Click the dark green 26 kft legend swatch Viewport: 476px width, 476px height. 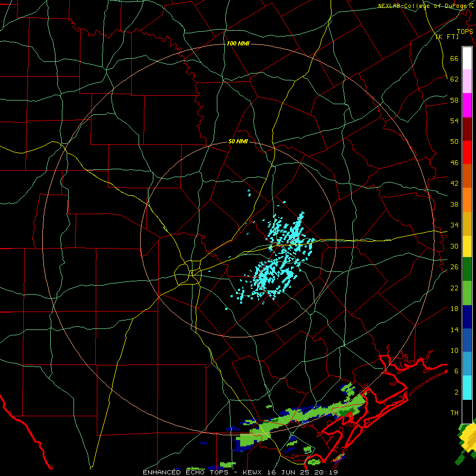[467, 269]
